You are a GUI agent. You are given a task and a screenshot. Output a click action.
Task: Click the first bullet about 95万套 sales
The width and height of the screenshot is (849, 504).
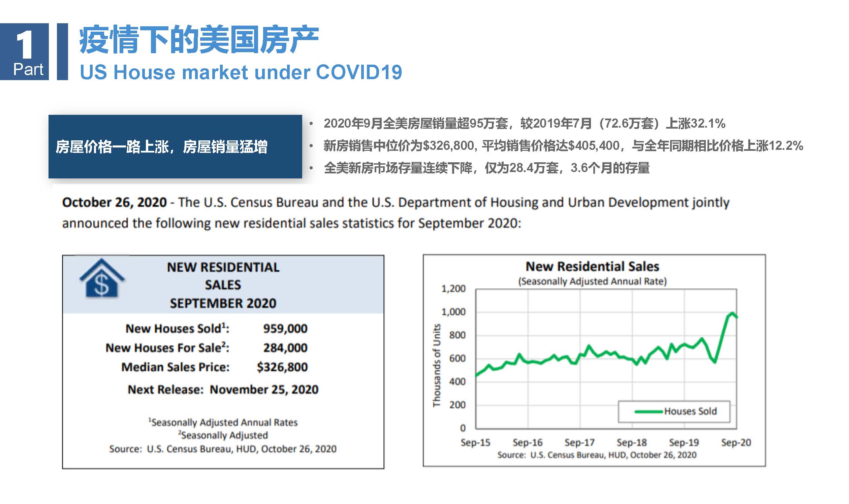pos(524,123)
